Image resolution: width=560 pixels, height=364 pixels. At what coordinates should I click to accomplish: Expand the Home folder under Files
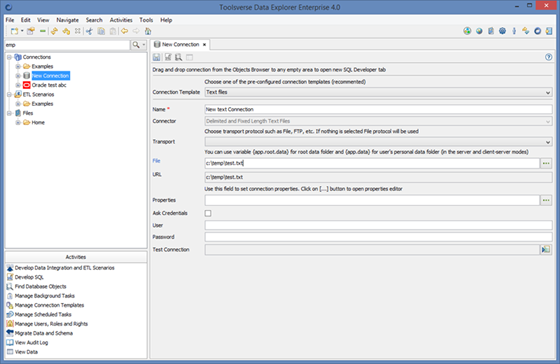pyautogui.click(x=18, y=123)
